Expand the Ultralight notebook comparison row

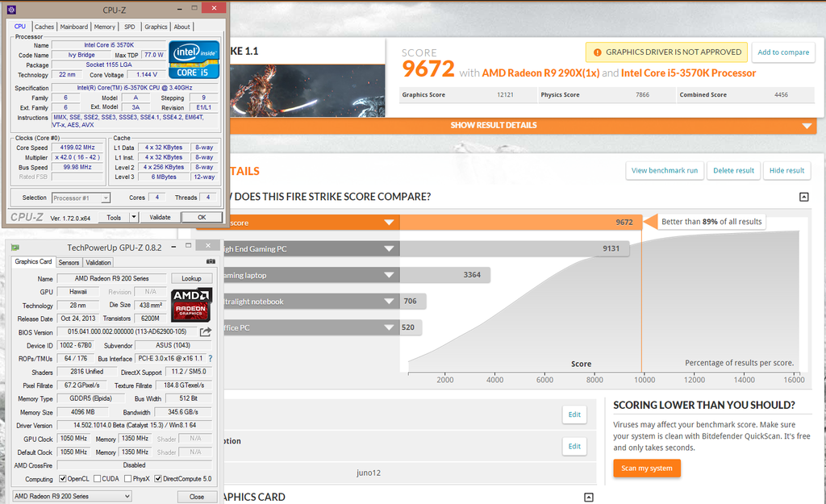(x=389, y=302)
